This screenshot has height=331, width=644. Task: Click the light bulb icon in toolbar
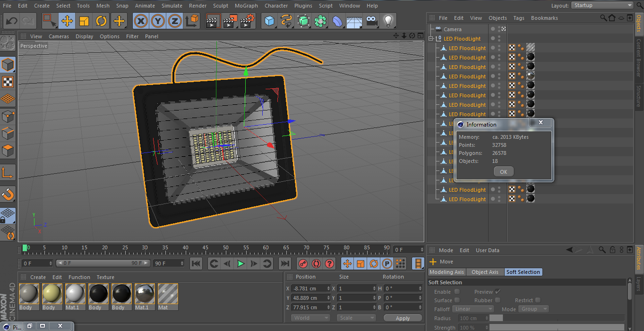pyautogui.click(x=388, y=21)
